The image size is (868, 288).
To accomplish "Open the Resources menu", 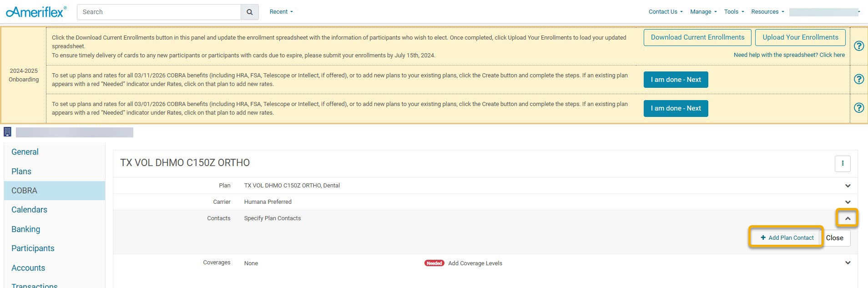I will pos(767,12).
